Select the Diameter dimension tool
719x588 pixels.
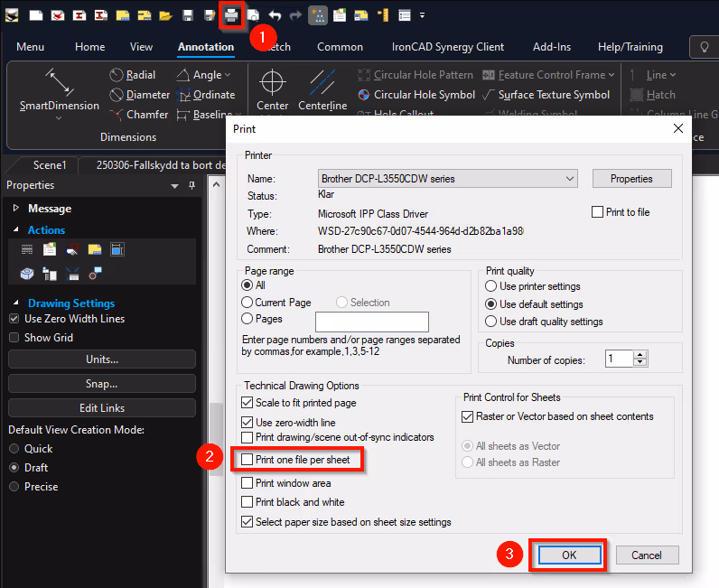(140, 95)
